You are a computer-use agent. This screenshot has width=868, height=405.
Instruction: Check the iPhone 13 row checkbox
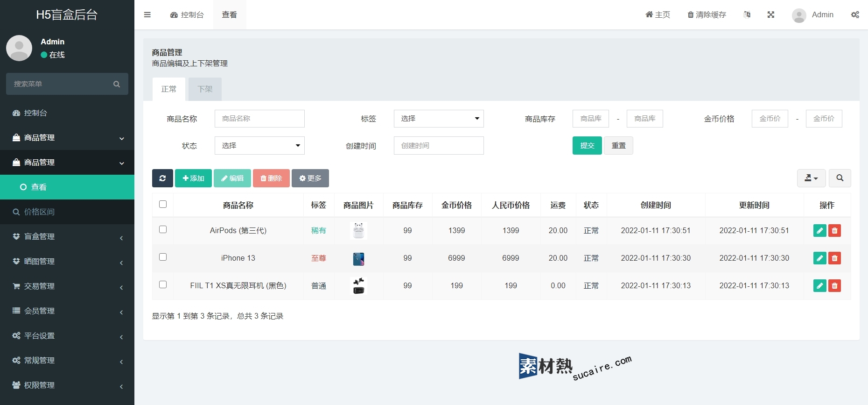tap(163, 257)
